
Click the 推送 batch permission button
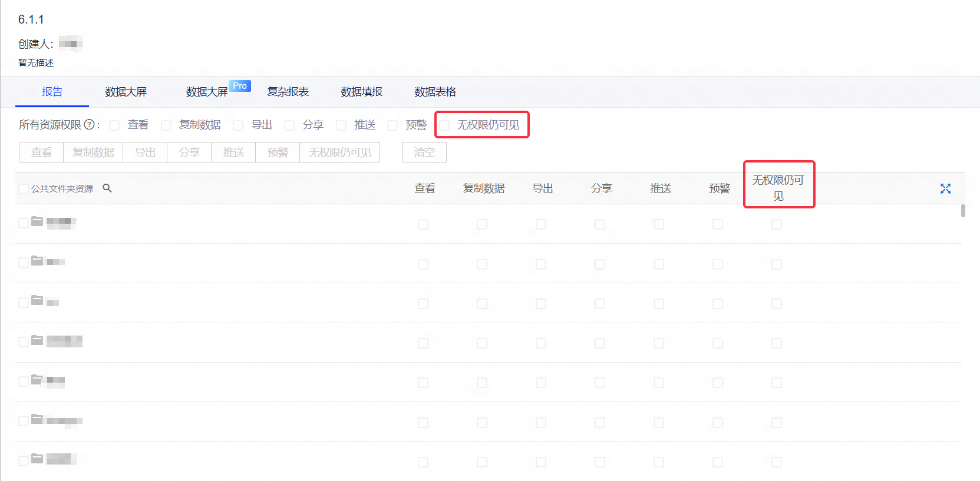233,152
